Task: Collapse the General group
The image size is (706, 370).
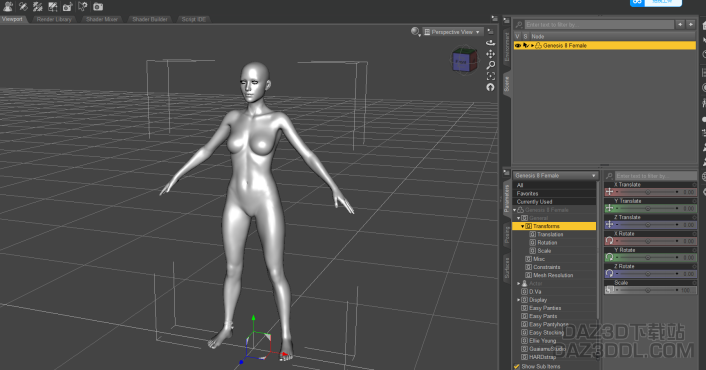Action: 518,218
